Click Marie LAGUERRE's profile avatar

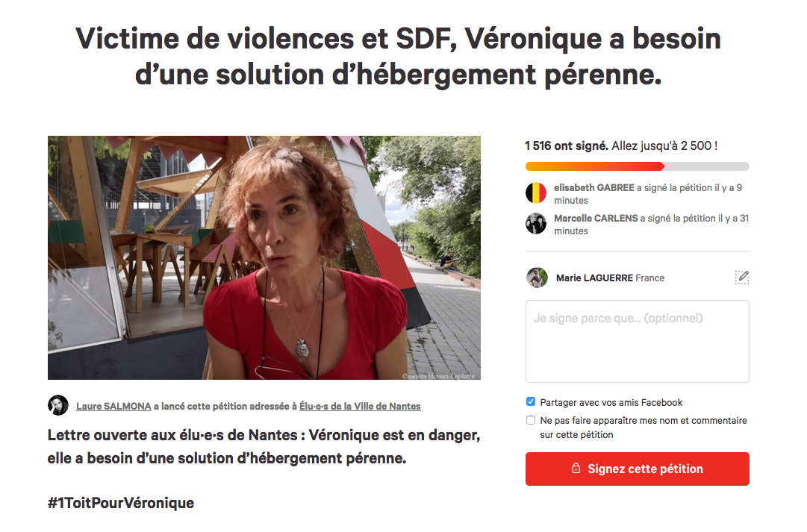pos(537,278)
